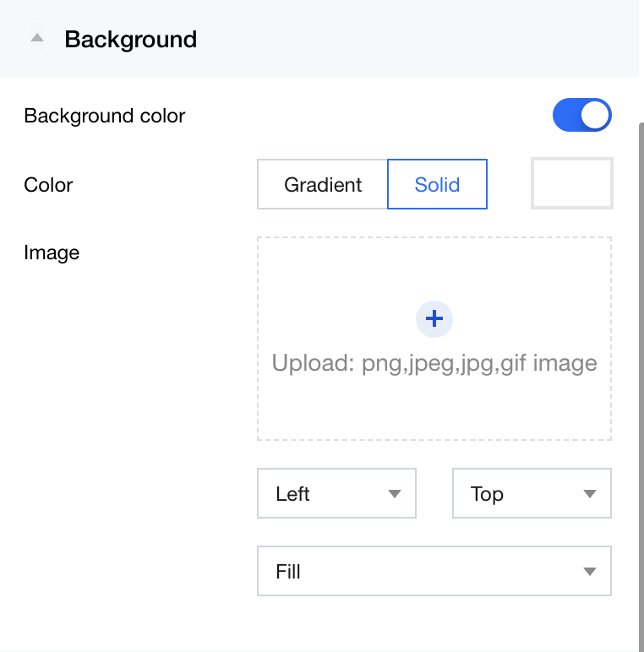Click the "Color" row label

pyautogui.click(x=48, y=184)
